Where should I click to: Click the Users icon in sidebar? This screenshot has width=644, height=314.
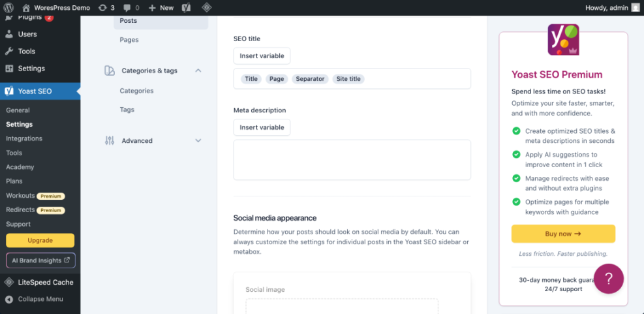click(9, 34)
